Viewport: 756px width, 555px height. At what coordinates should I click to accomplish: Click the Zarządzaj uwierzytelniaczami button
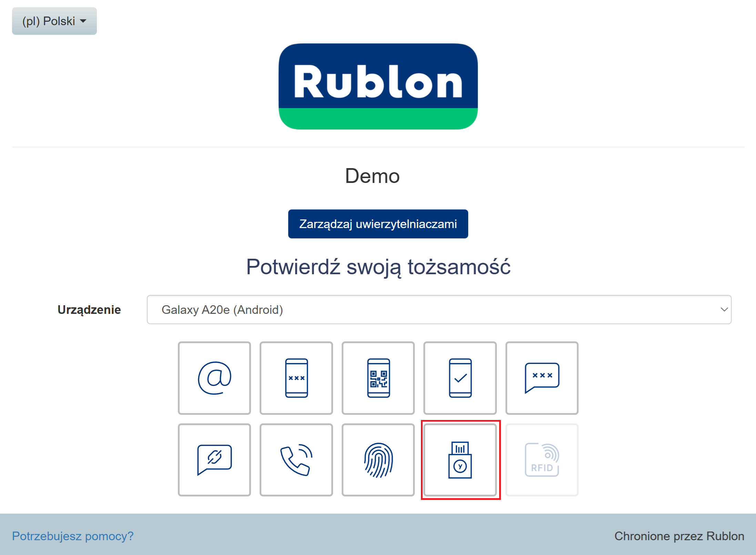(378, 224)
